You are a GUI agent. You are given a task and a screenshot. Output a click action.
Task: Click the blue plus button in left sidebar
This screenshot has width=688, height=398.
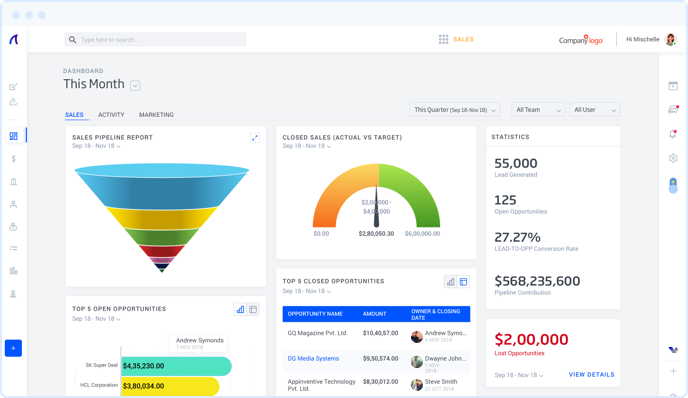tap(13, 348)
